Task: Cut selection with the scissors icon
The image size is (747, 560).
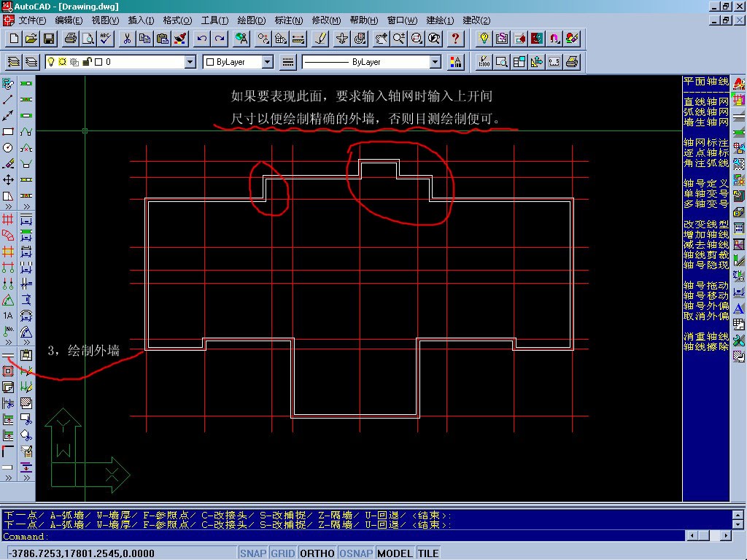Action: click(x=127, y=39)
